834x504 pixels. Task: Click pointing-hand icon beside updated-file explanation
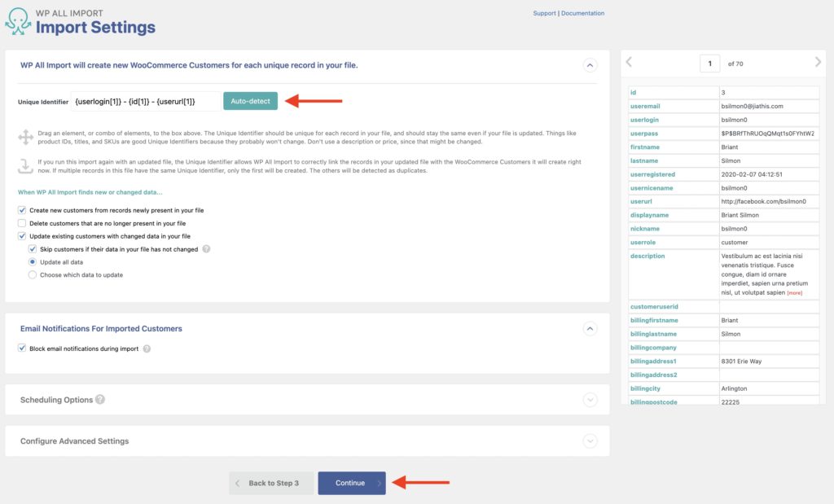(27, 165)
